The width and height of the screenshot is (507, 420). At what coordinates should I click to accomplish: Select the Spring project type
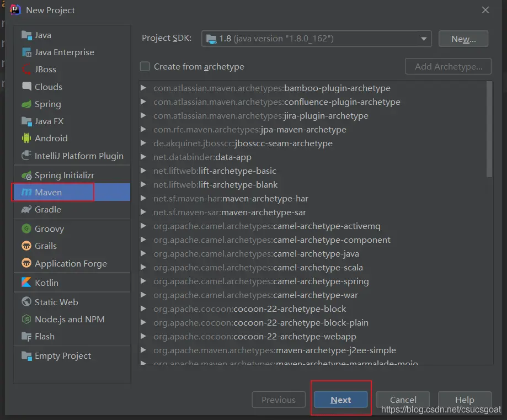click(x=72, y=104)
